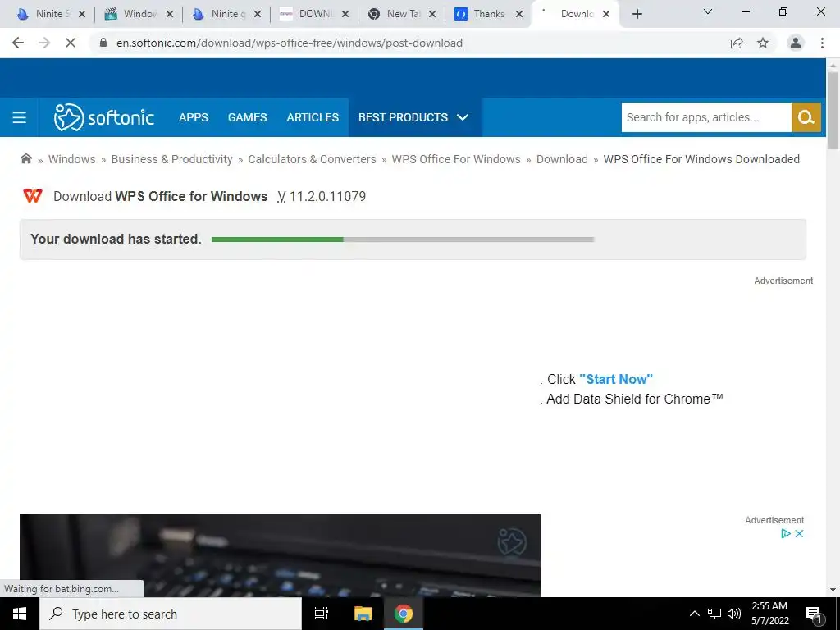Open the notification center icon
The width and height of the screenshot is (840, 630).
814,614
